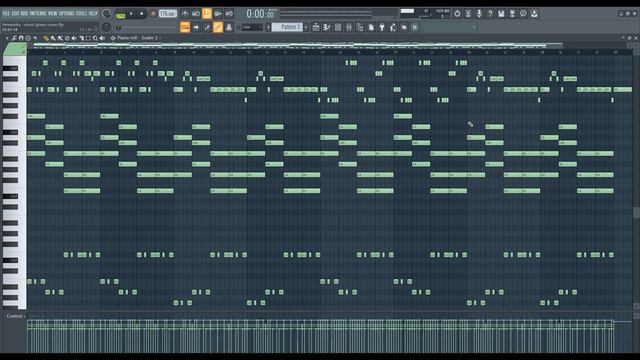Select the Delete tool
640x360 pixels.
click(x=67, y=38)
